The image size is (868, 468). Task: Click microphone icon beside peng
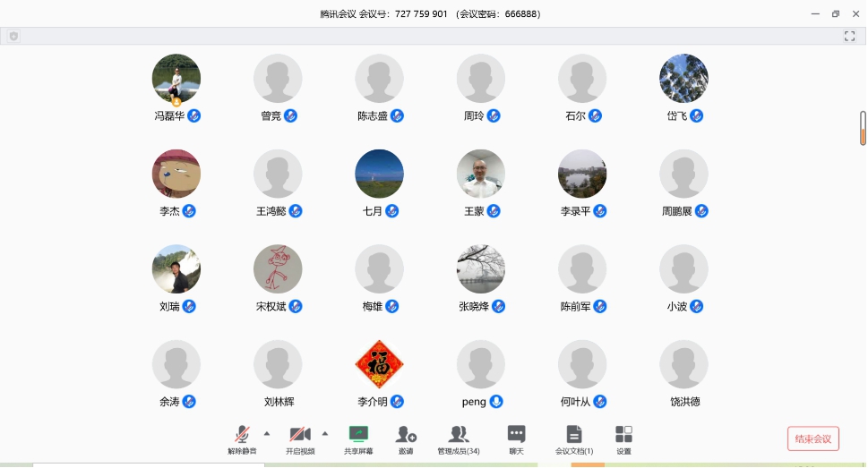pyautogui.click(x=495, y=402)
